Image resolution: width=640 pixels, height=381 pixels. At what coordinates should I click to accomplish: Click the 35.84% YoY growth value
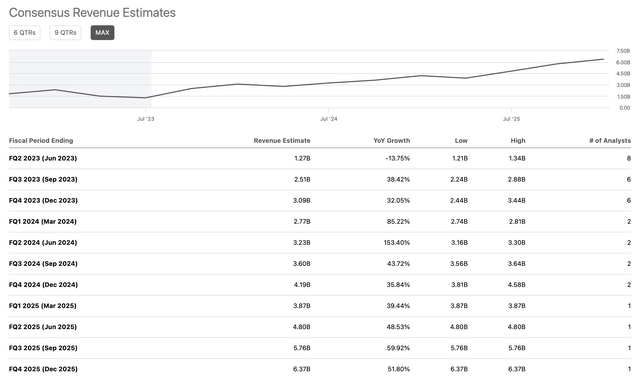click(x=398, y=285)
